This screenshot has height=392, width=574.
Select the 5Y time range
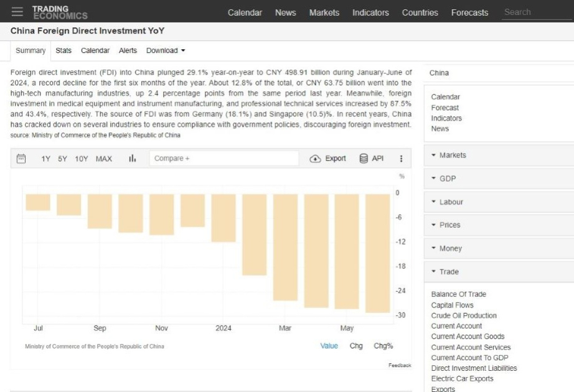tap(63, 159)
